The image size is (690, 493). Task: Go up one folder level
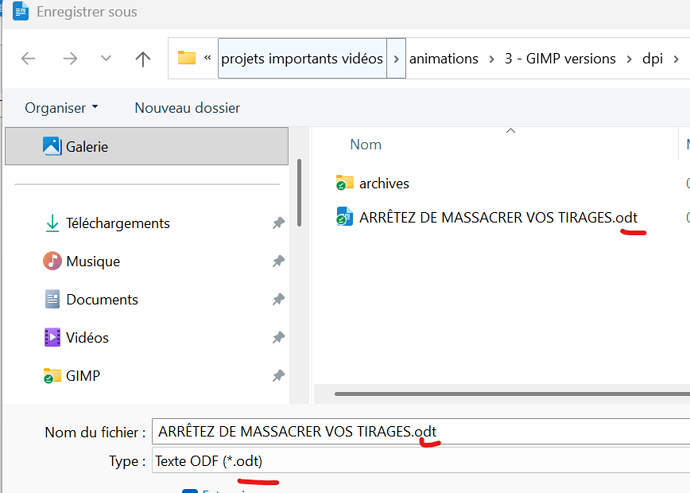pyautogui.click(x=143, y=59)
